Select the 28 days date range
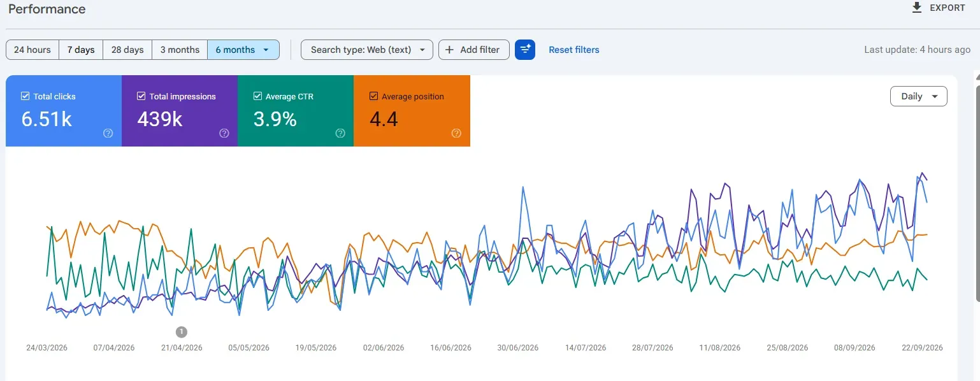The height and width of the screenshot is (381, 980). [x=127, y=50]
